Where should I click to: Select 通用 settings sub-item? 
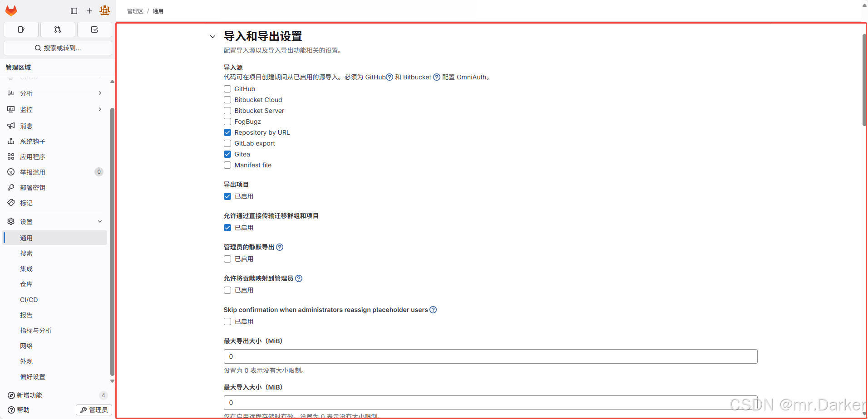(55, 238)
